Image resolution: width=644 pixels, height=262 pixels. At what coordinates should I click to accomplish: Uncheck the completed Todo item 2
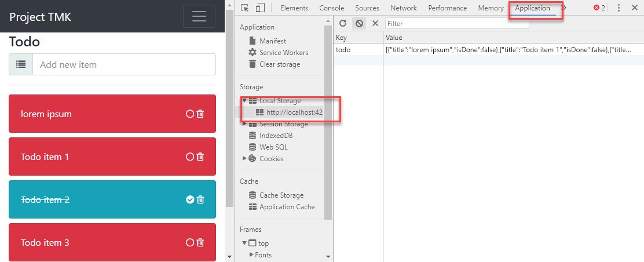coord(189,200)
